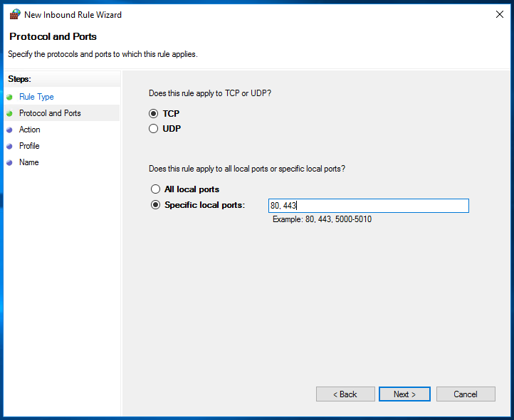Select the Name step label

[x=29, y=162]
